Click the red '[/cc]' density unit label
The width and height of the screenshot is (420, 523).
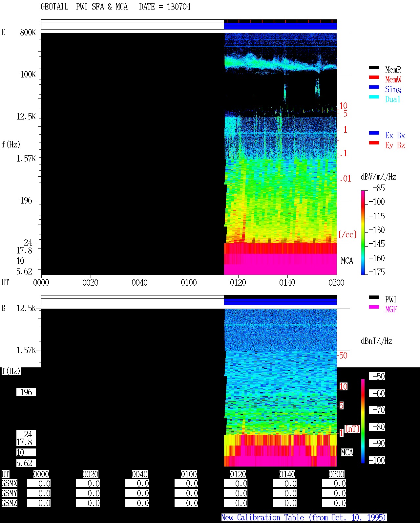click(x=347, y=235)
